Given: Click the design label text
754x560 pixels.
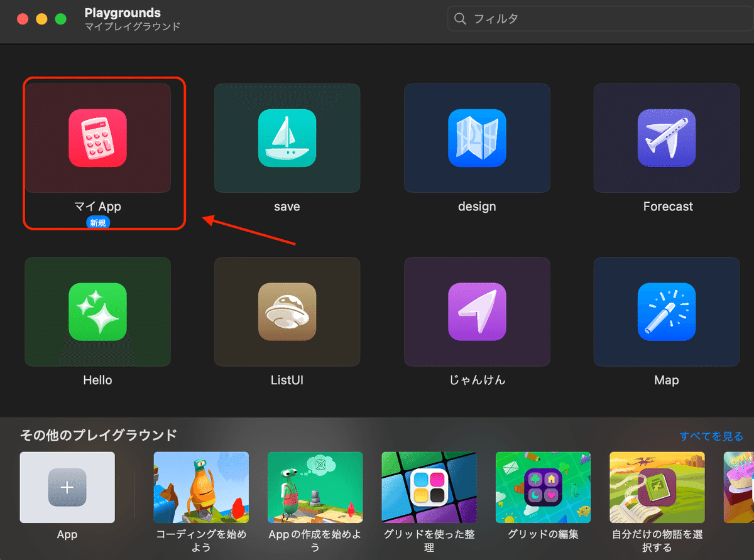Looking at the screenshot, I should click(477, 207).
